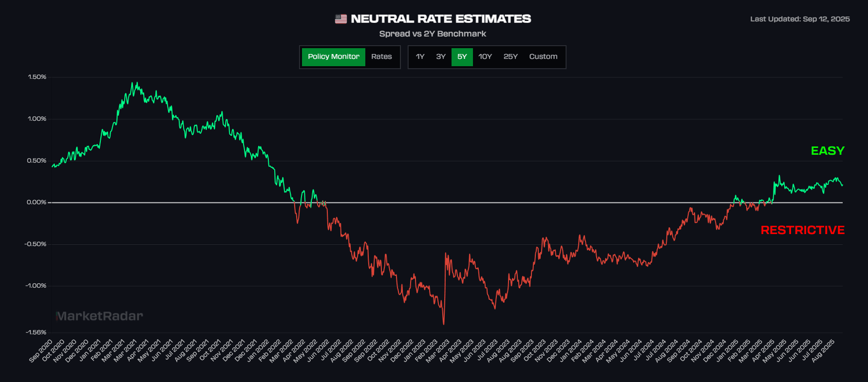Click the Last Updated timestamp
This screenshot has width=868, height=382.
tap(800, 19)
